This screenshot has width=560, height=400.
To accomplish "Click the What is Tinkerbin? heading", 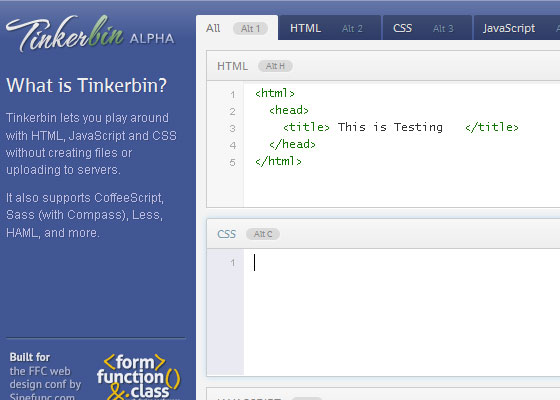I will point(86,85).
